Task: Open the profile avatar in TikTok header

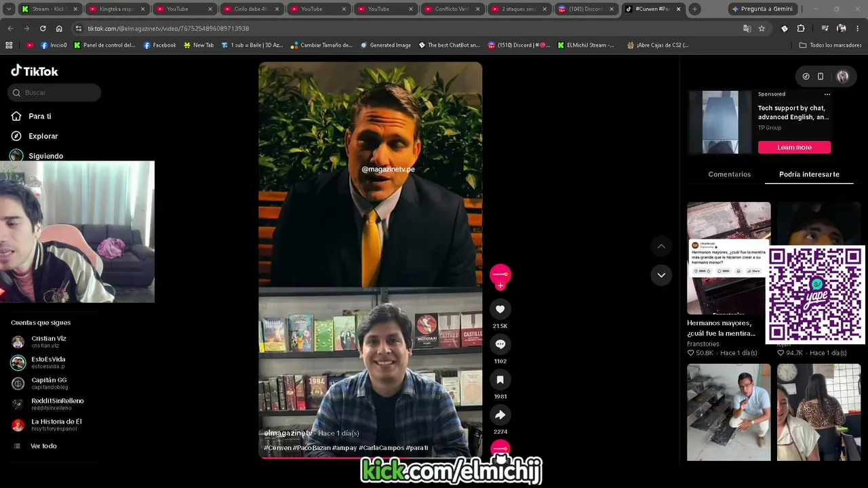Action: tap(843, 77)
